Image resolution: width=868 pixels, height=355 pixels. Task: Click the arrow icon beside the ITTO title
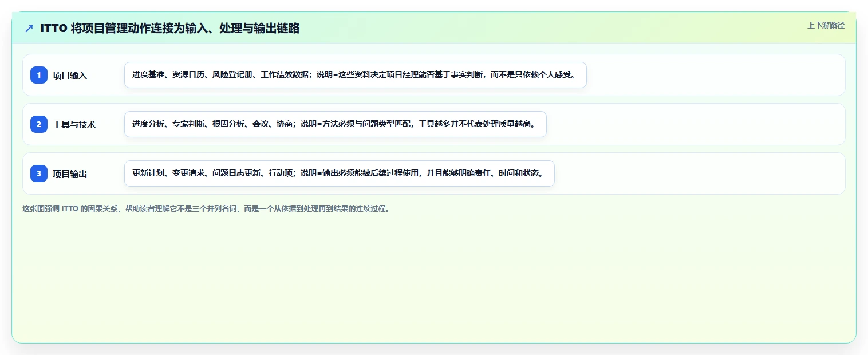(x=29, y=29)
